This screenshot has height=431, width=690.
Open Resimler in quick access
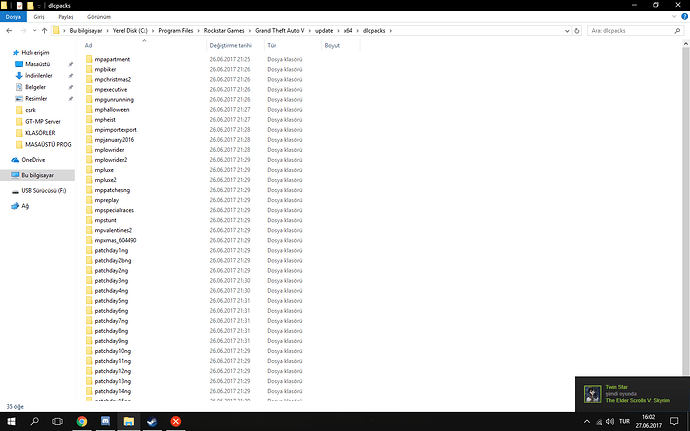36,99
